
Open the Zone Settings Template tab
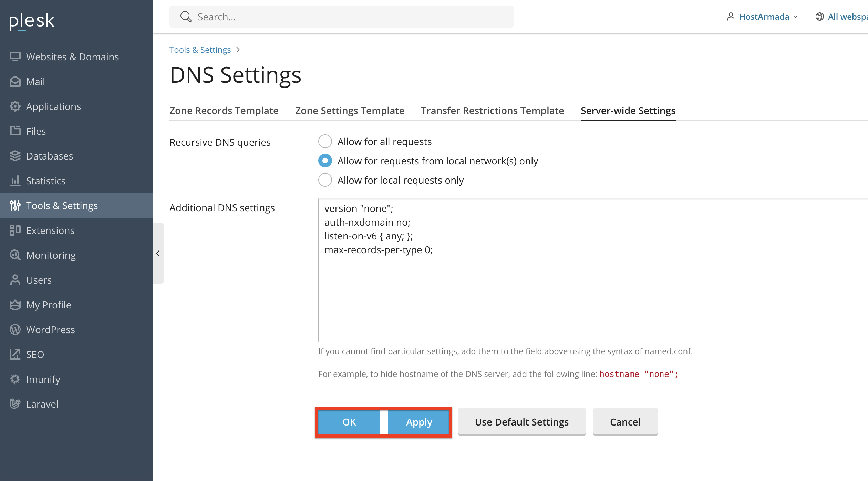pos(350,111)
